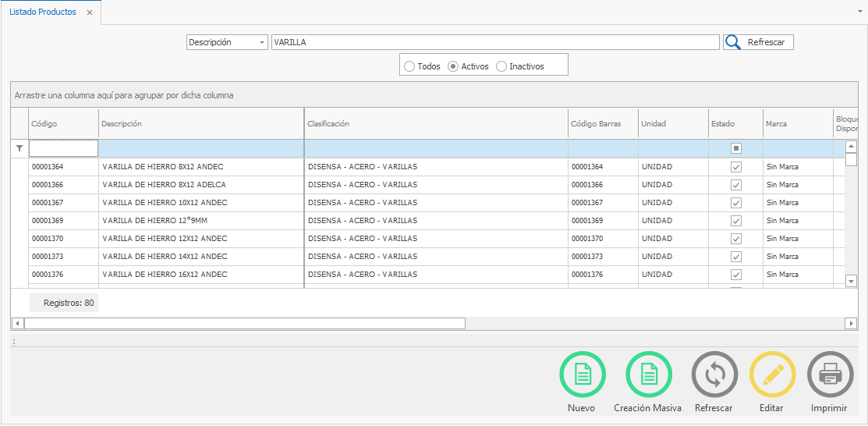Click the Nuevo green document icon
Screen dimensions: 868x426
pos(583,375)
